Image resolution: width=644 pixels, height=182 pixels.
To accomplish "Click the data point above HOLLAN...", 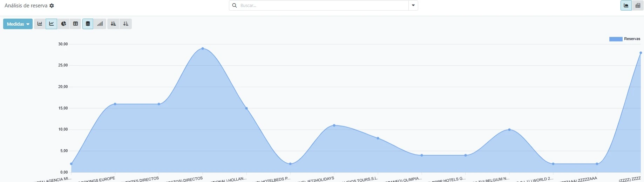I will pyautogui.click(x=246, y=108).
